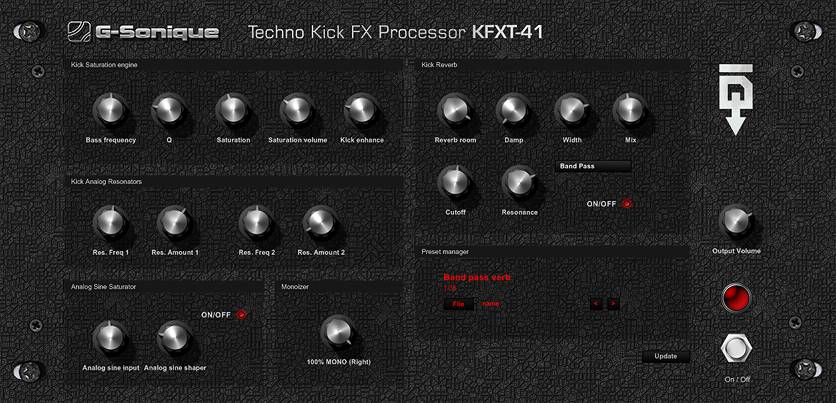The height and width of the screenshot is (403, 836).
Task: Select the Cutoff knob
Action: [x=455, y=182]
